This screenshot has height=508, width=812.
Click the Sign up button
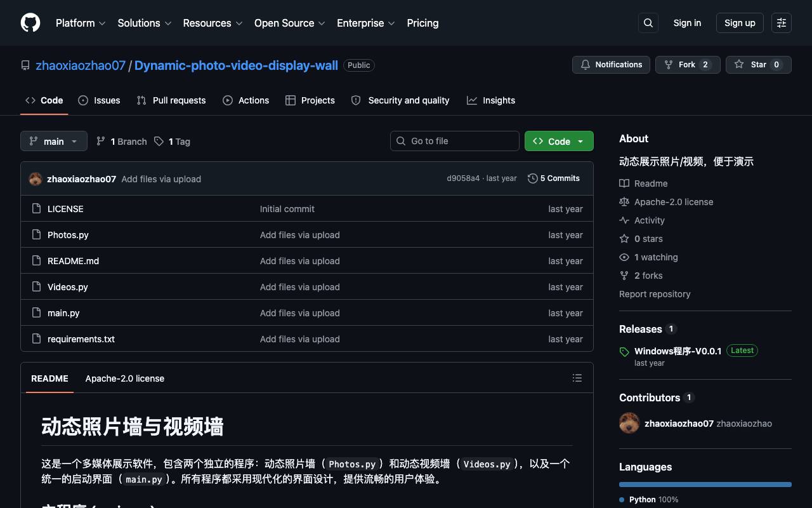740,23
